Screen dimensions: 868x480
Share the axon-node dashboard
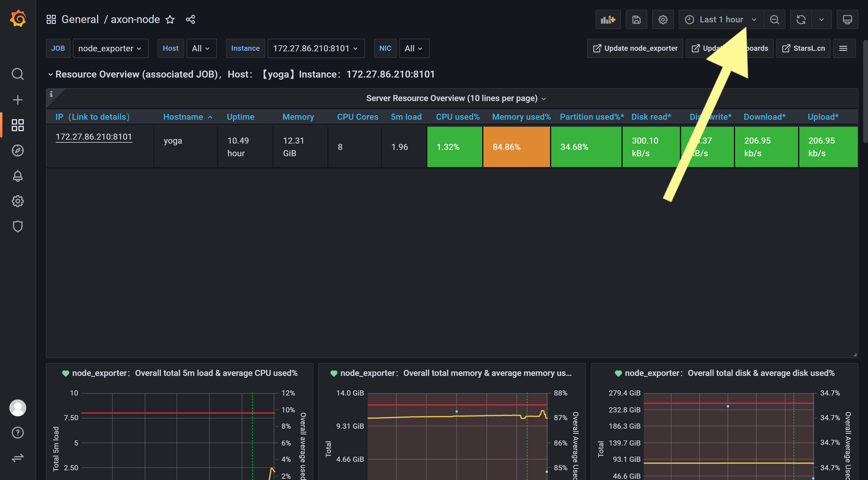tap(191, 20)
